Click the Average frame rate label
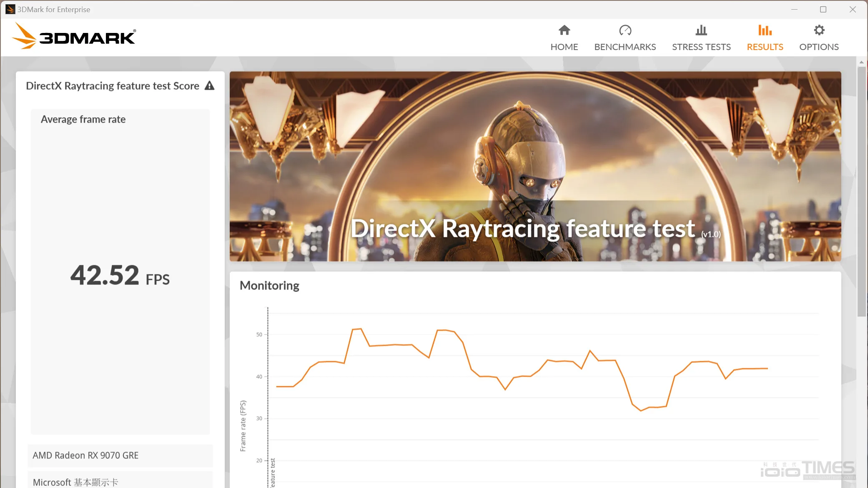This screenshot has height=488, width=868. point(83,119)
